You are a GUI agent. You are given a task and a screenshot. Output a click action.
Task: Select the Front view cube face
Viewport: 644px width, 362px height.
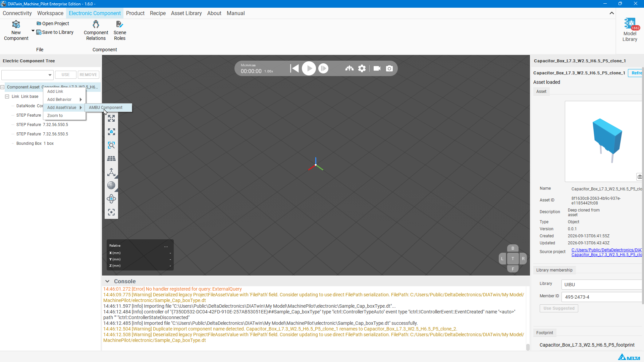513,269
